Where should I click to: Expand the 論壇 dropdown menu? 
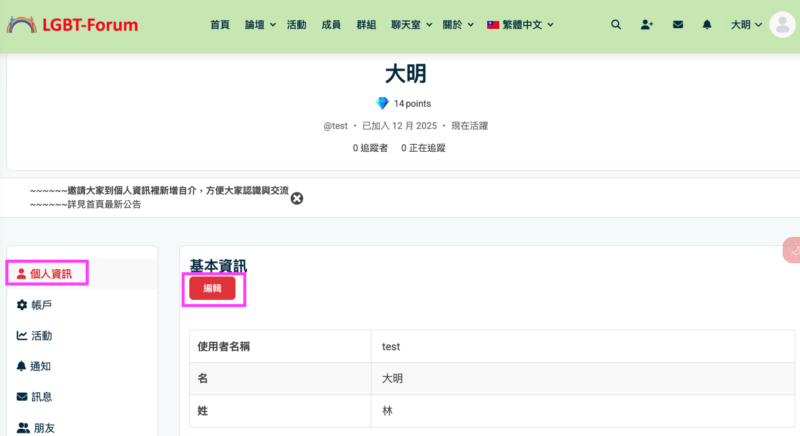click(x=261, y=25)
